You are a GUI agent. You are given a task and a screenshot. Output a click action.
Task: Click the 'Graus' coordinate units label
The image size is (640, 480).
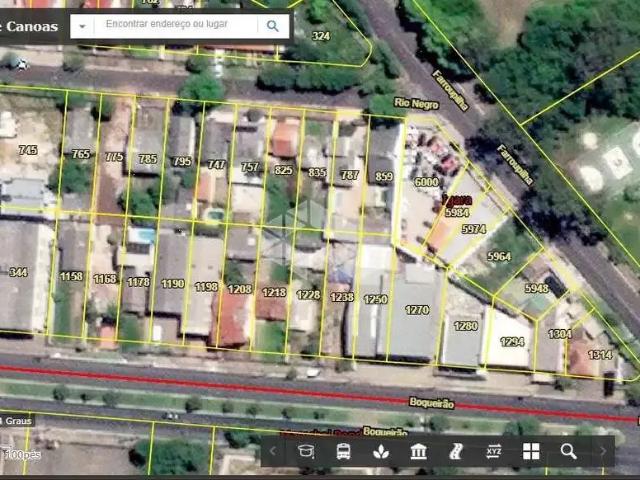click(18, 421)
